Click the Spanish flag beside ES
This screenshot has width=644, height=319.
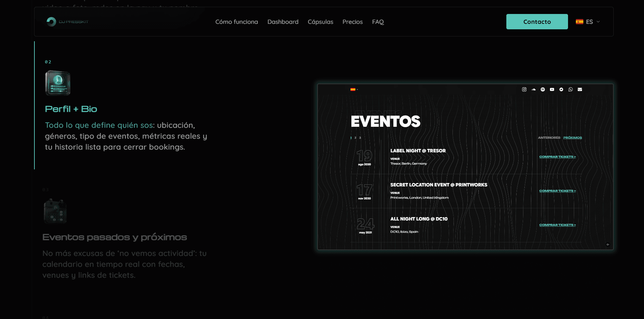click(580, 22)
